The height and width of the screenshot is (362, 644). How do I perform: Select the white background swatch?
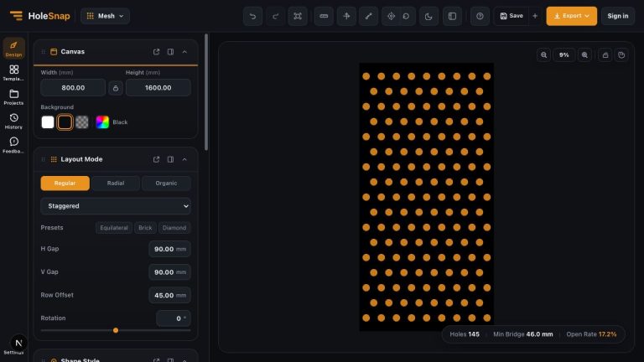pos(48,122)
